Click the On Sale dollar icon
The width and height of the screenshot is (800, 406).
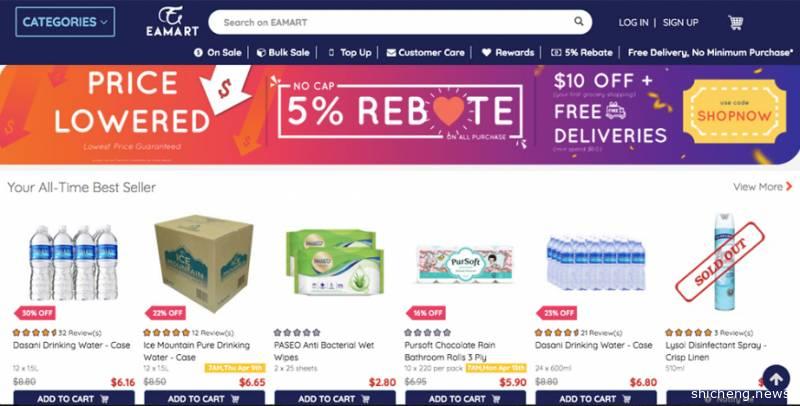[198, 53]
